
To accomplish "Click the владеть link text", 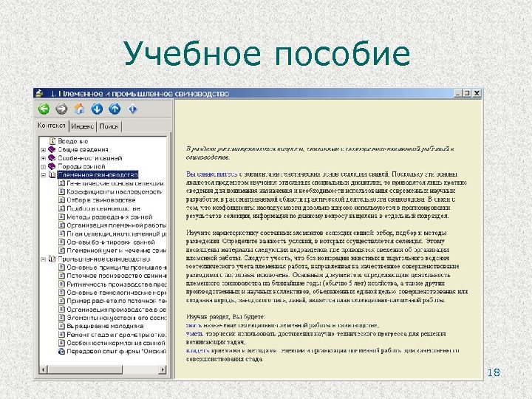I will pyautogui.click(x=198, y=350).
